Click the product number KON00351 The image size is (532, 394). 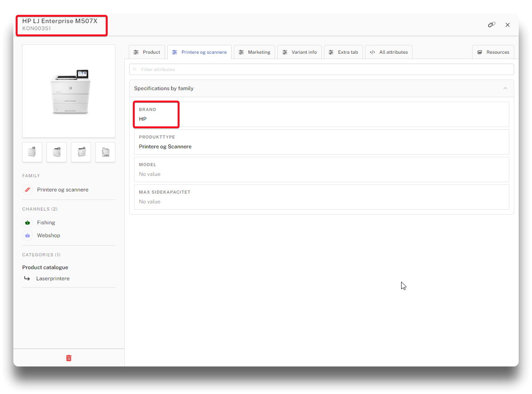point(37,28)
